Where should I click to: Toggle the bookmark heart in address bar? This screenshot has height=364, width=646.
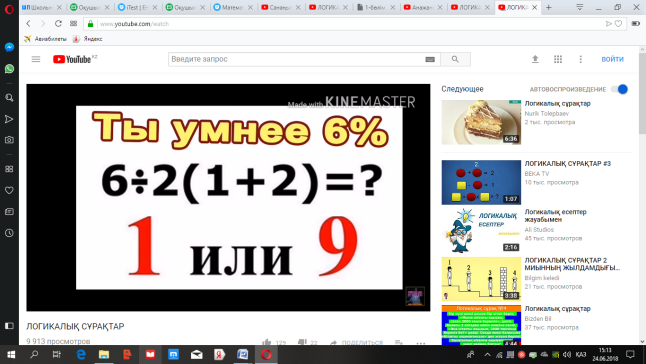point(618,24)
